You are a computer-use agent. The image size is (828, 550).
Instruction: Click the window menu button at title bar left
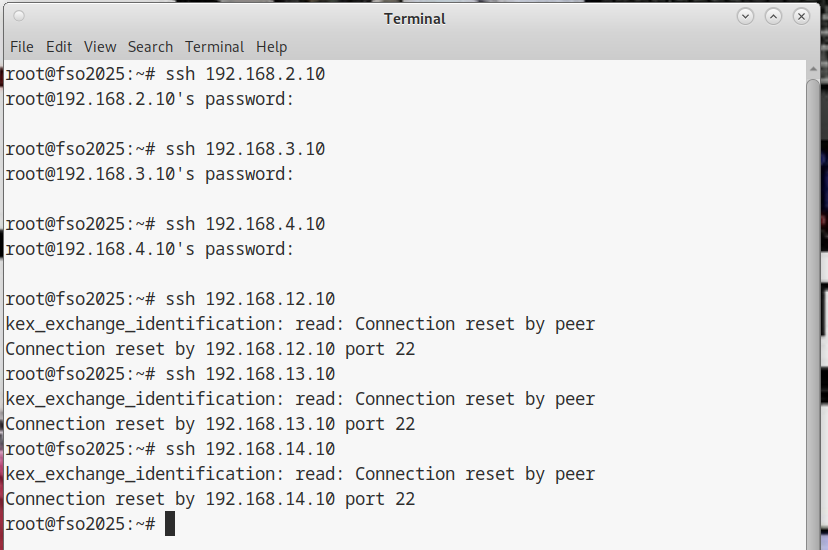19,17
